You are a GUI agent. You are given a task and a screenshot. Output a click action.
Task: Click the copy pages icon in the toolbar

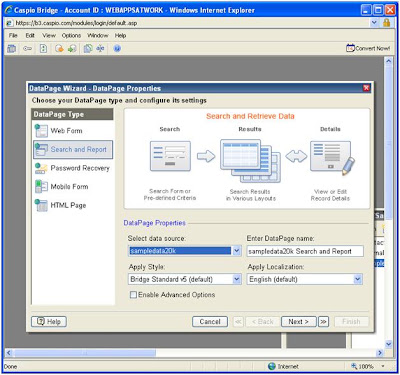pos(88,49)
